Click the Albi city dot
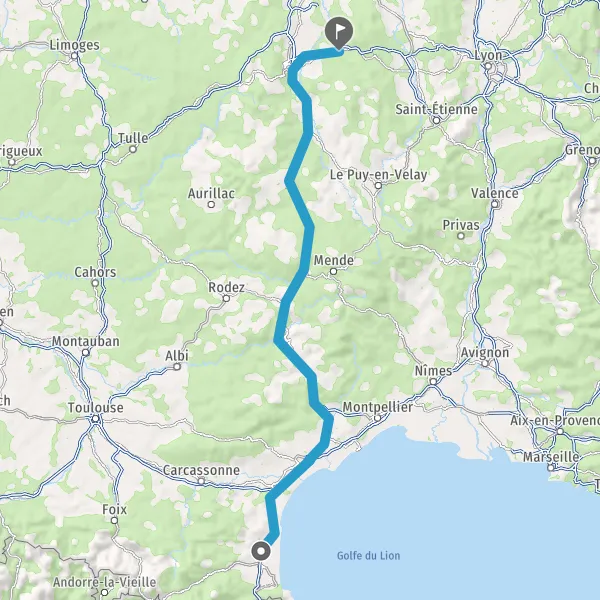 pyautogui.click(x=177, y=367)
